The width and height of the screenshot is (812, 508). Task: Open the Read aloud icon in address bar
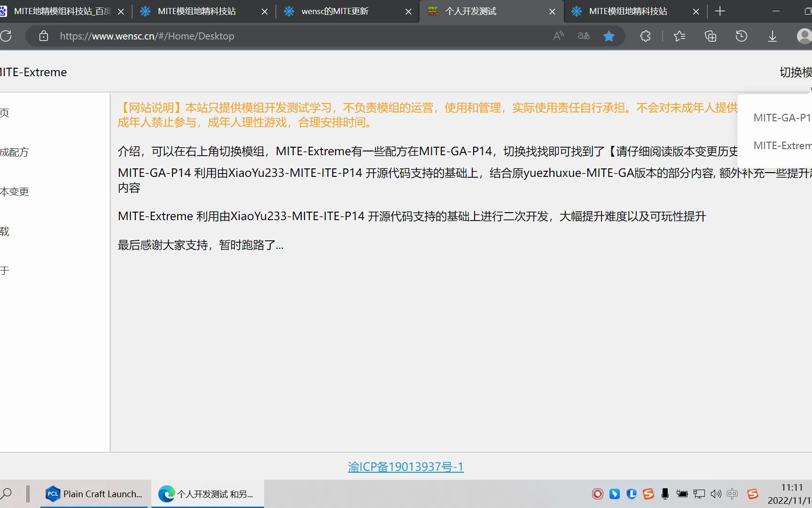[557, 36]
